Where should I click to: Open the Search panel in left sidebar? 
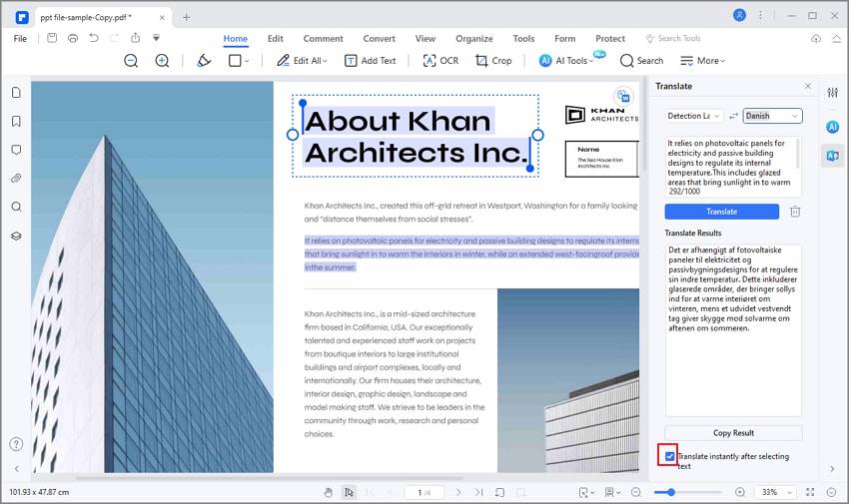[16, 207]
